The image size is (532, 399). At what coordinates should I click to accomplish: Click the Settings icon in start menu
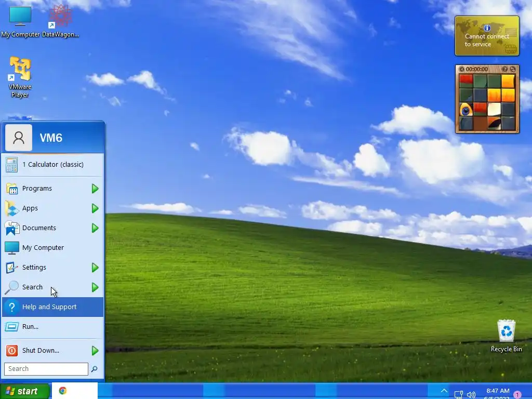click(x=11, y=268)
